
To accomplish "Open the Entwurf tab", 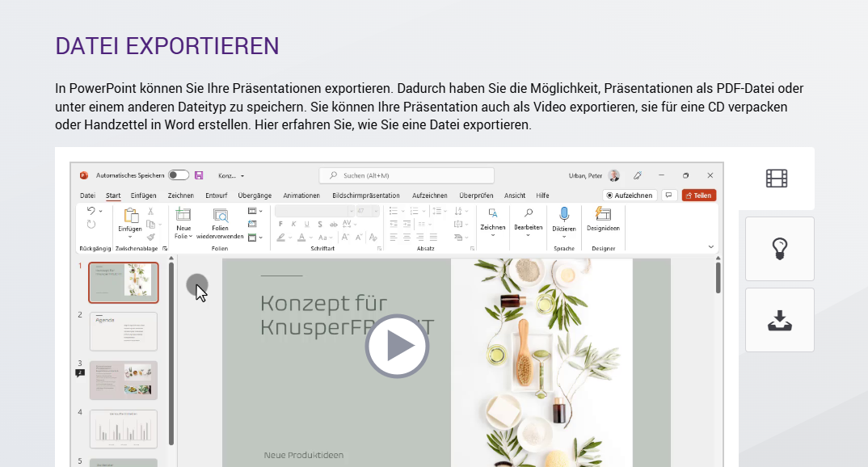I will coord(216,196).
